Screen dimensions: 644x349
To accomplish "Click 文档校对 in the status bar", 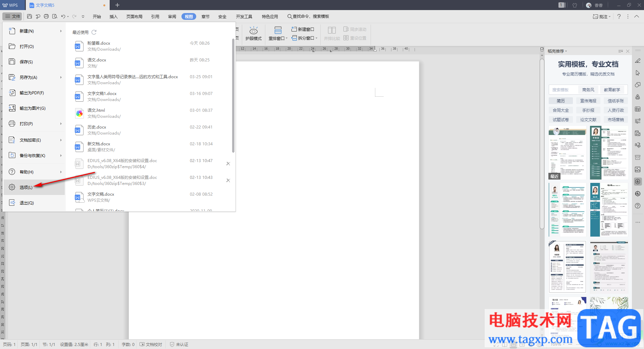I will tap(151, 344).
